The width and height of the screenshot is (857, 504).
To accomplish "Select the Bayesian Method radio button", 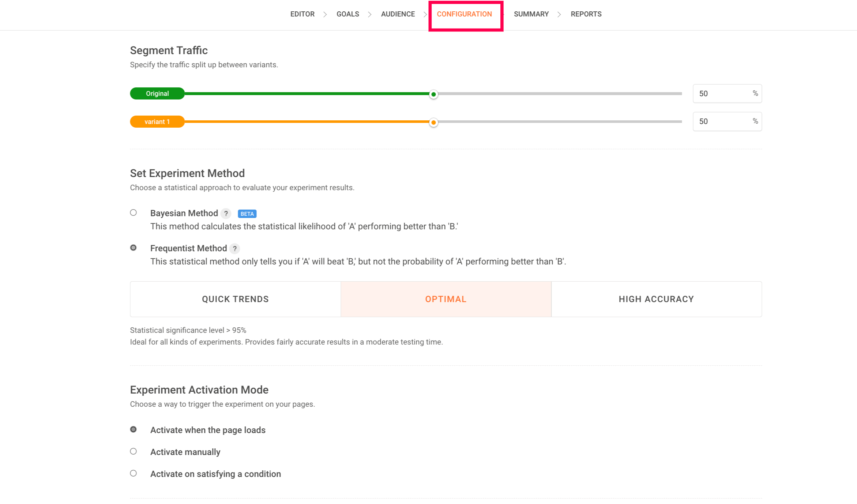I will [134, 213].
